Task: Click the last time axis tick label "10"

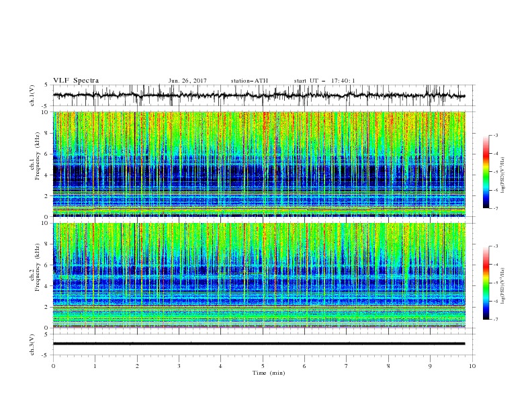Action: [x=472, y=366]
